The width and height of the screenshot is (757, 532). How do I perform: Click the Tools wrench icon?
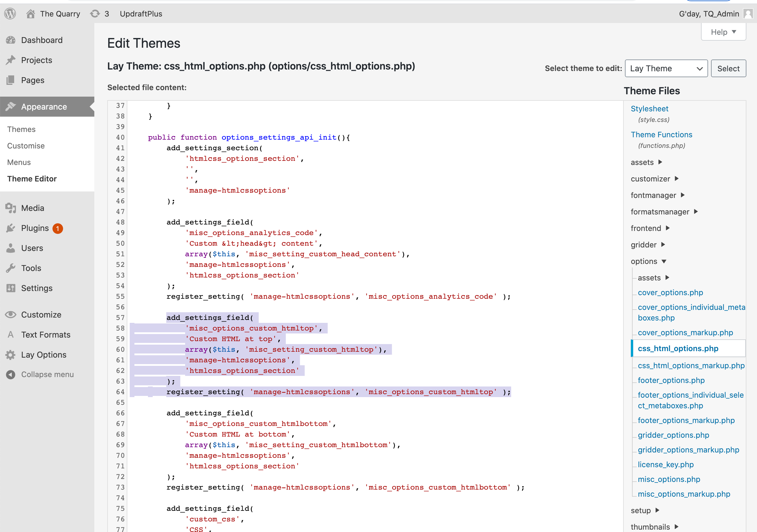click(x=11, y=268)
